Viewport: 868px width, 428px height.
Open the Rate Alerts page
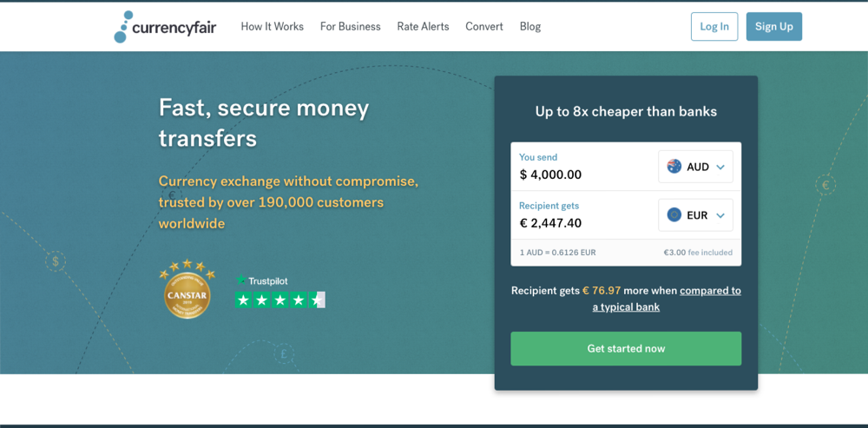[x=423, y=27]
